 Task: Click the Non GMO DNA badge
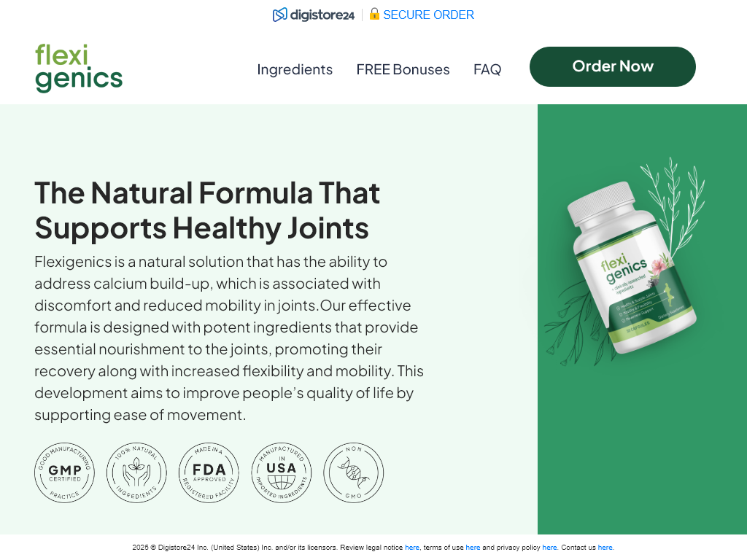pos(354,472)
